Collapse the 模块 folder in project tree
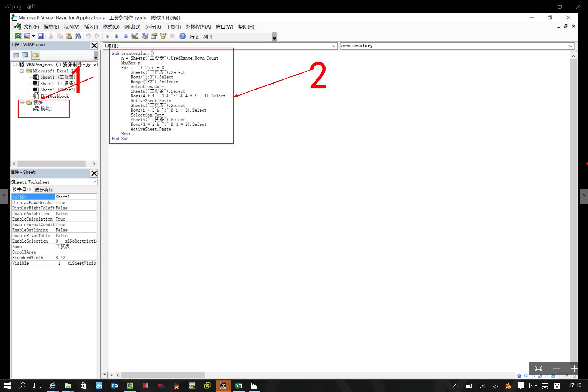This screenshot has width=588, height=392. 22,103
